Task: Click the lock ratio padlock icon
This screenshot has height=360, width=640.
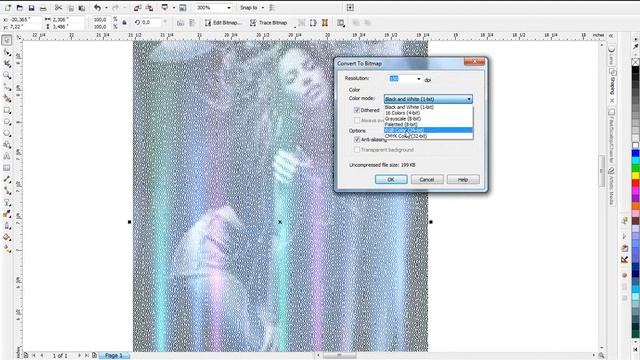Action: click(124, 23)
